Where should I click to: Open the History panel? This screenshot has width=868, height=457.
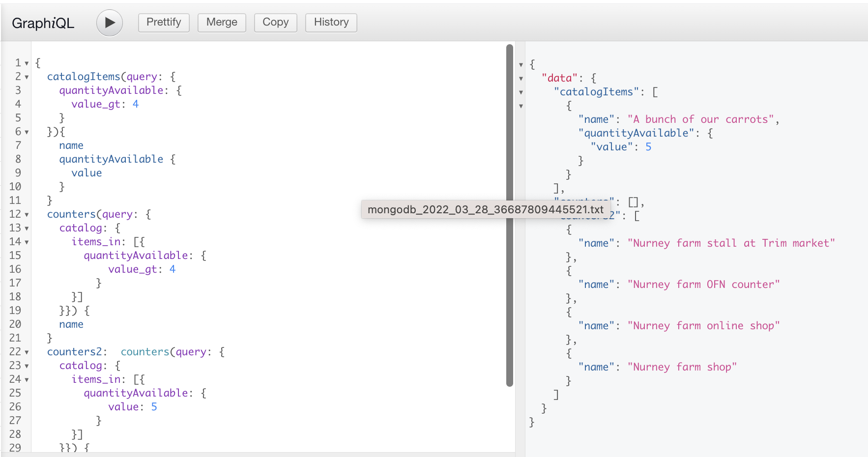(331, 23)
